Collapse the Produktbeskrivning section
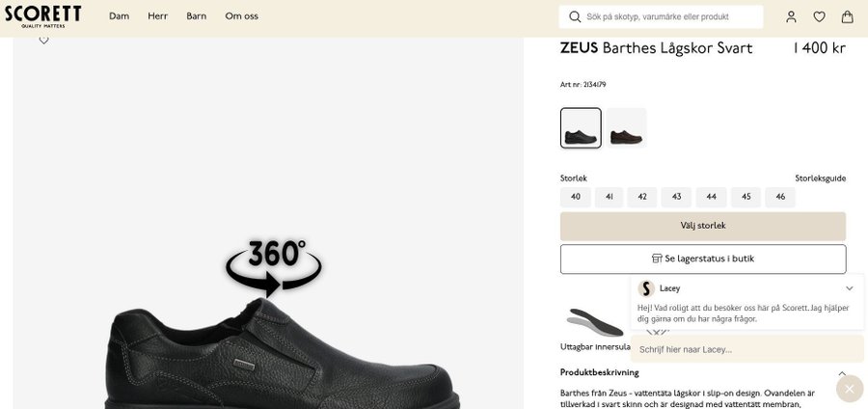Image resolution: width=868 pixels, height=409 pixels. (x=842, y=373)
